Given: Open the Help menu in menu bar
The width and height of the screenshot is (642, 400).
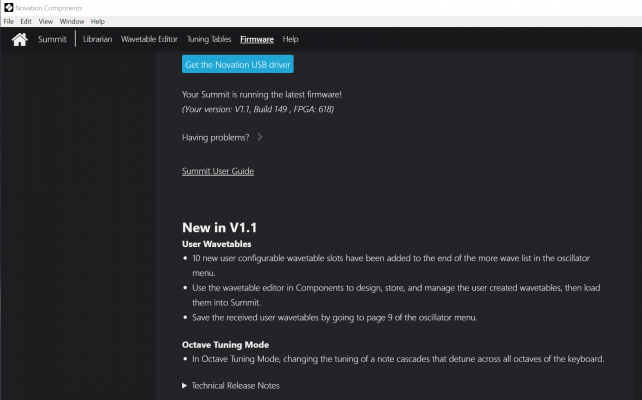Looking at the screenshot, I should pos(98,21).
